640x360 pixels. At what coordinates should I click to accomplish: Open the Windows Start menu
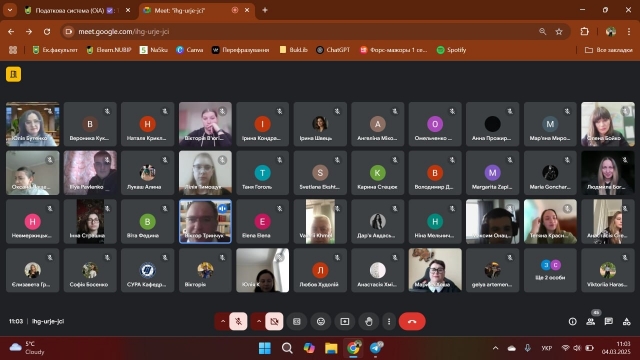pos(264,348)
